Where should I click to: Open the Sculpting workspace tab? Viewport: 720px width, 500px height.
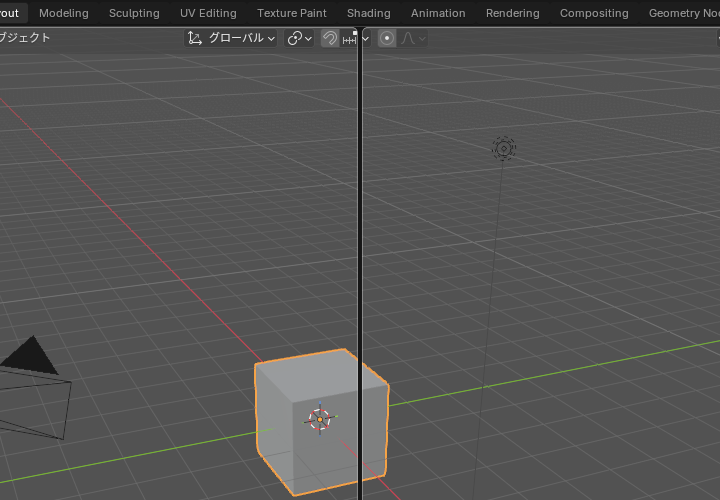click(x=134, y=13)
